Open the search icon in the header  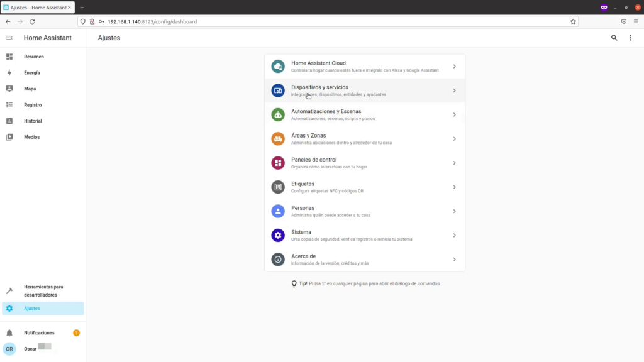point(614,38)
